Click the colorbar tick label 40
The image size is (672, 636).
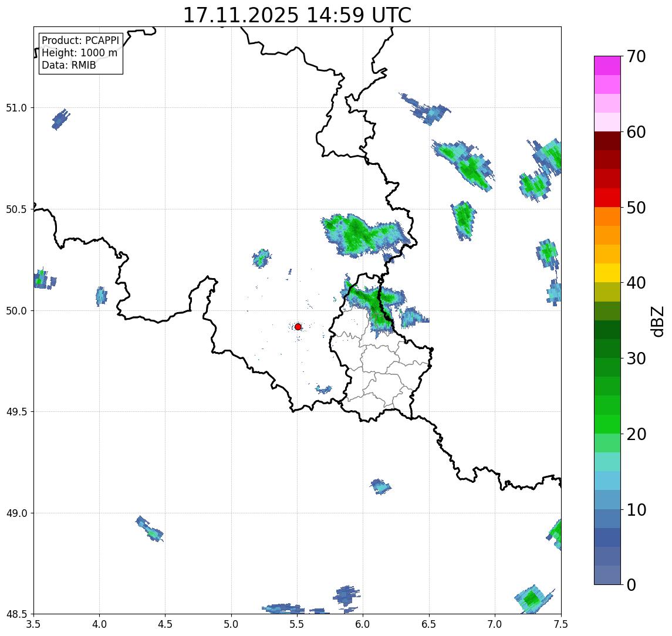[636, 283]
